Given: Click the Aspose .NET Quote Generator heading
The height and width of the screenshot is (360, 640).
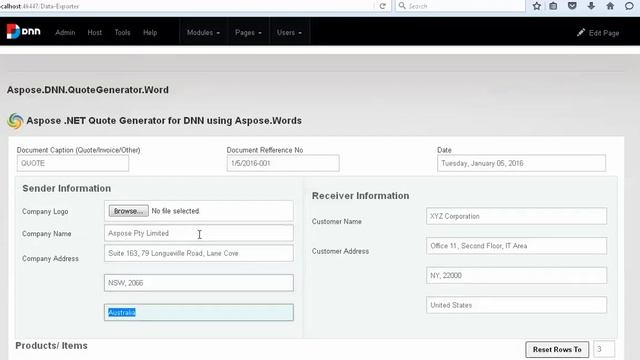Looking at the screenshot, I should click(x=164, y=121).
